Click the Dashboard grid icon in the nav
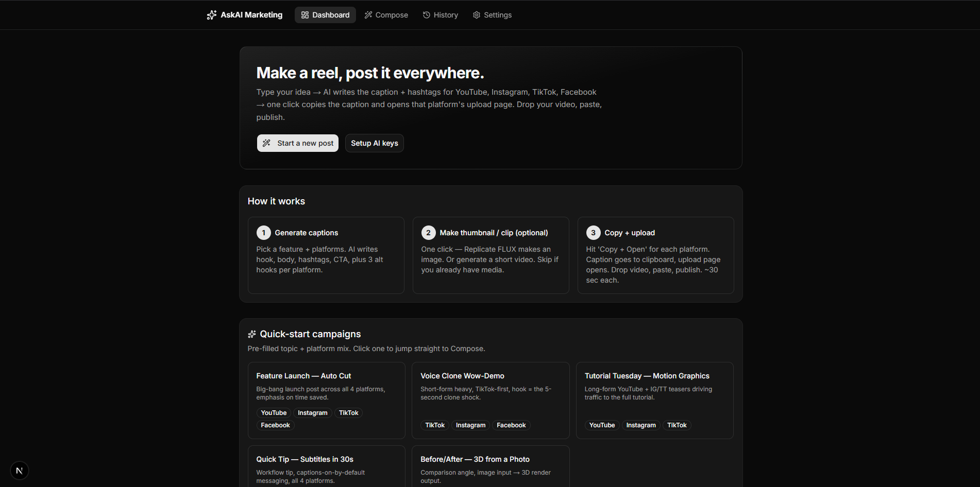The width and height of the screenshot is (980, 487). (305, 15)
